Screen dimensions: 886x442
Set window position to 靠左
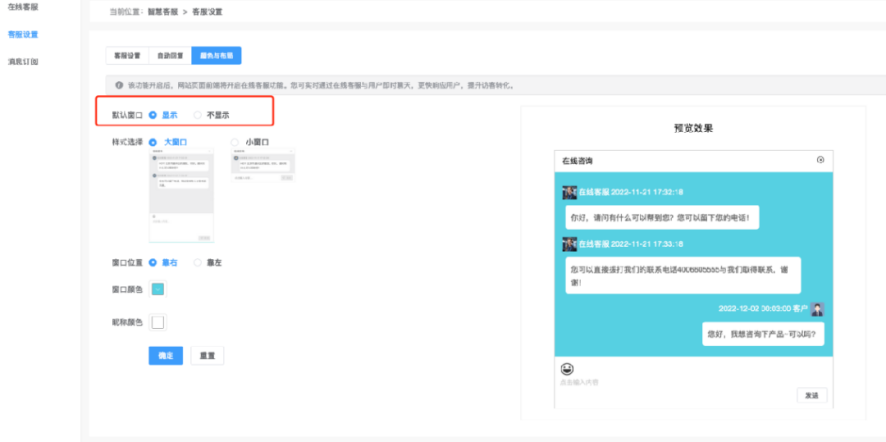click(207, 262)
